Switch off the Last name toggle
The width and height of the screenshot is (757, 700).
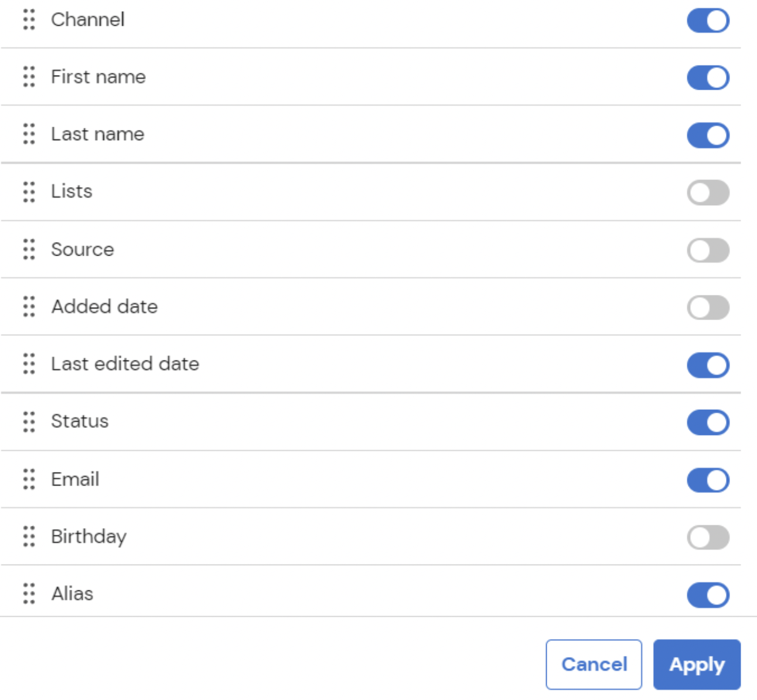click(x=708, y=135)
